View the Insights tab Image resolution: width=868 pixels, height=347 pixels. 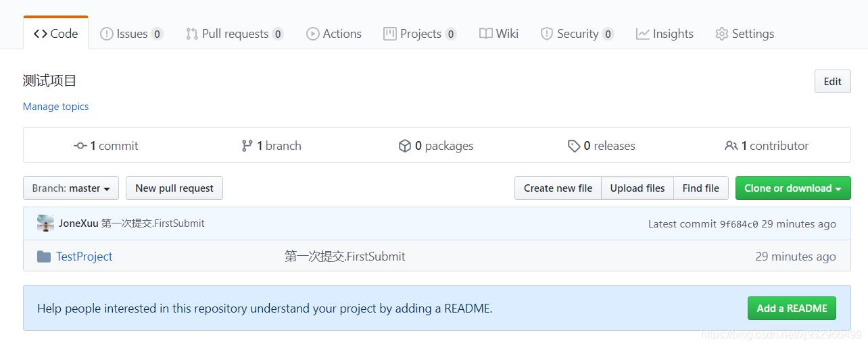[665, 34]
